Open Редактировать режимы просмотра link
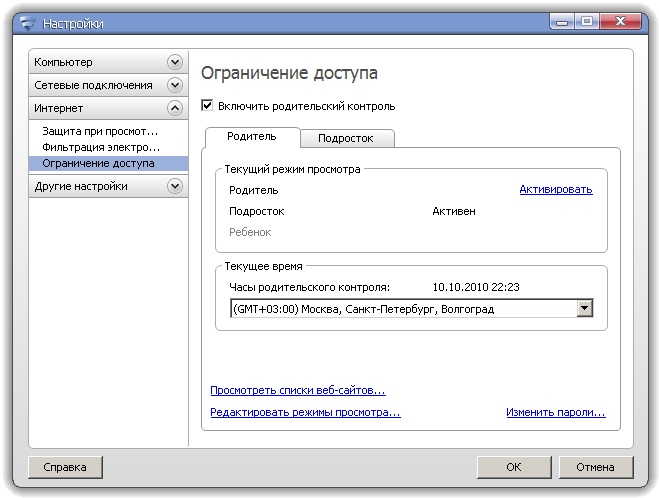The image size is (659, 498). [x=305, y=412]
